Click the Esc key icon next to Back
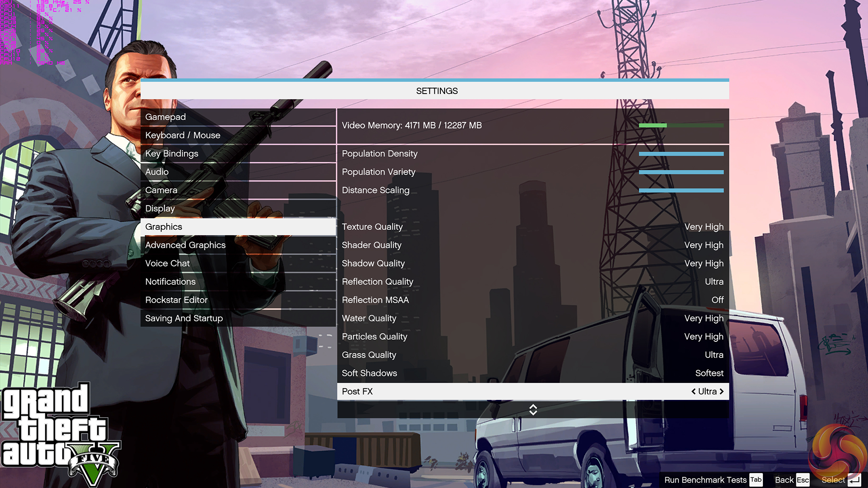The height and width of the screenshot is (488, 868). (x=802, y=480)
